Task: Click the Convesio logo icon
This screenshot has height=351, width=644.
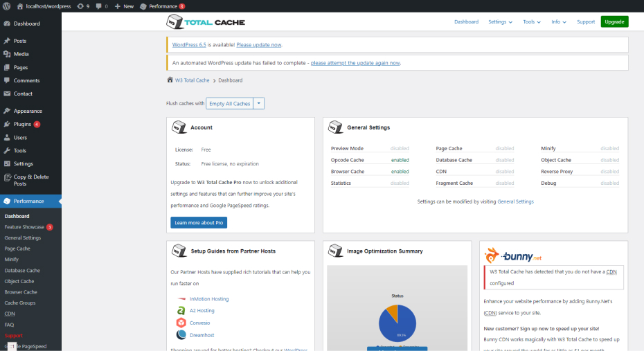Action: tap(181, 323)
